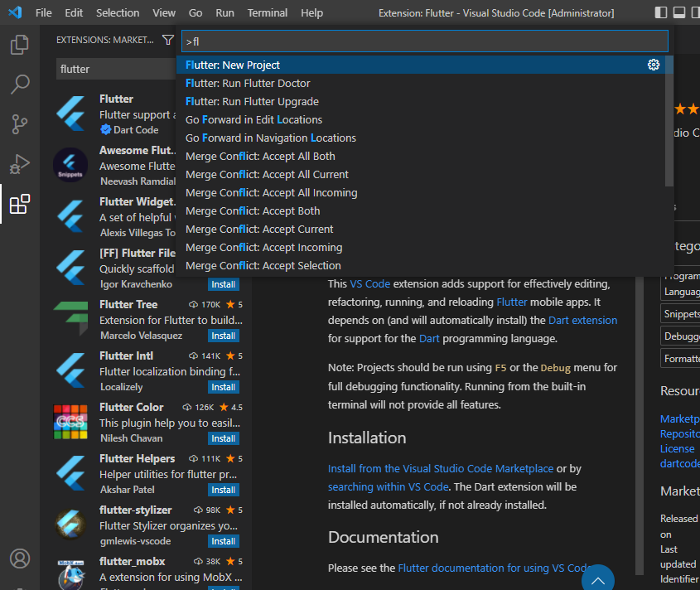The height and width of the screenshot is (590, 700).
Task: Install the [FF] Flutter Files extension
Action: tap(223, 284)
